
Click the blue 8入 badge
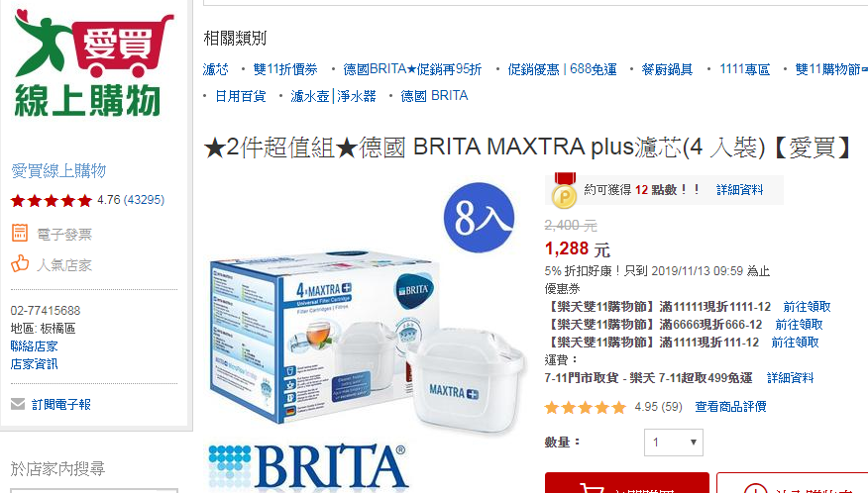click(479, 218)
